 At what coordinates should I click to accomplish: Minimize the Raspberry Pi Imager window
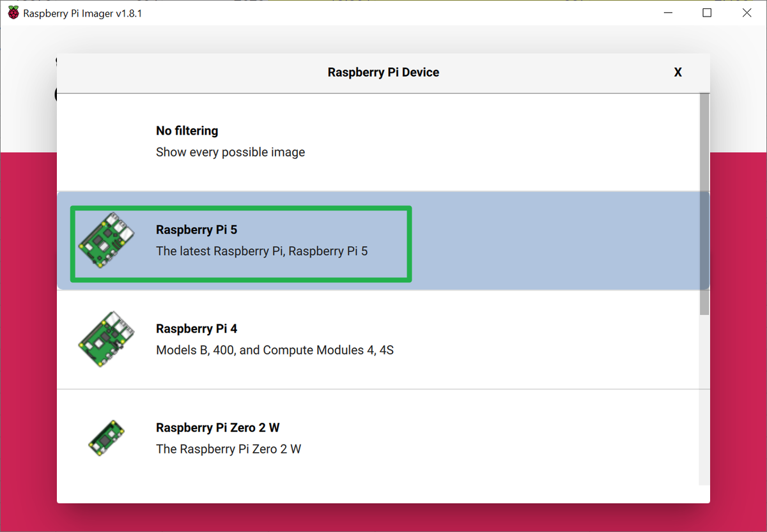coord(668,12)
